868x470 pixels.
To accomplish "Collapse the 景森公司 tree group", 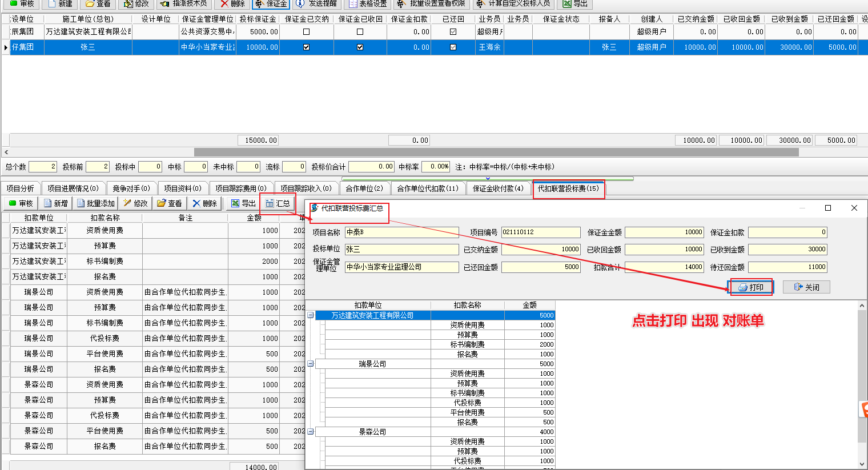I will coord(311,432).
